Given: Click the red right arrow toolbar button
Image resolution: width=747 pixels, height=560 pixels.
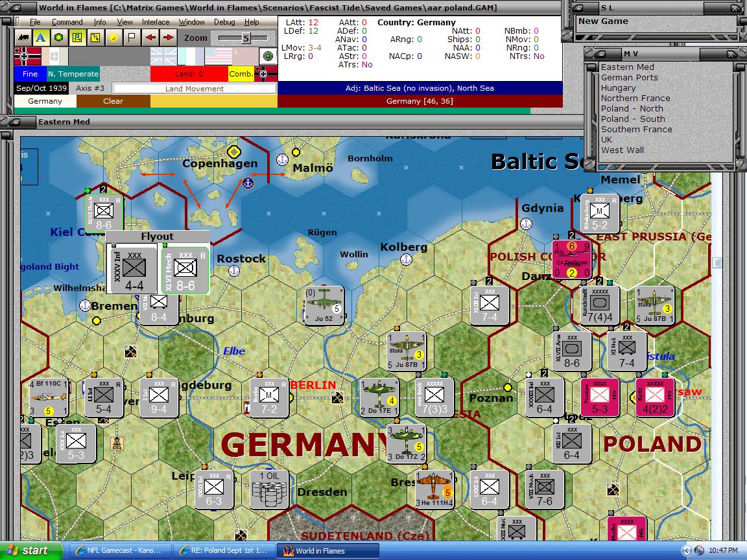Looking at the screenshot, I should pyautogui.click(x=168, y=38).
